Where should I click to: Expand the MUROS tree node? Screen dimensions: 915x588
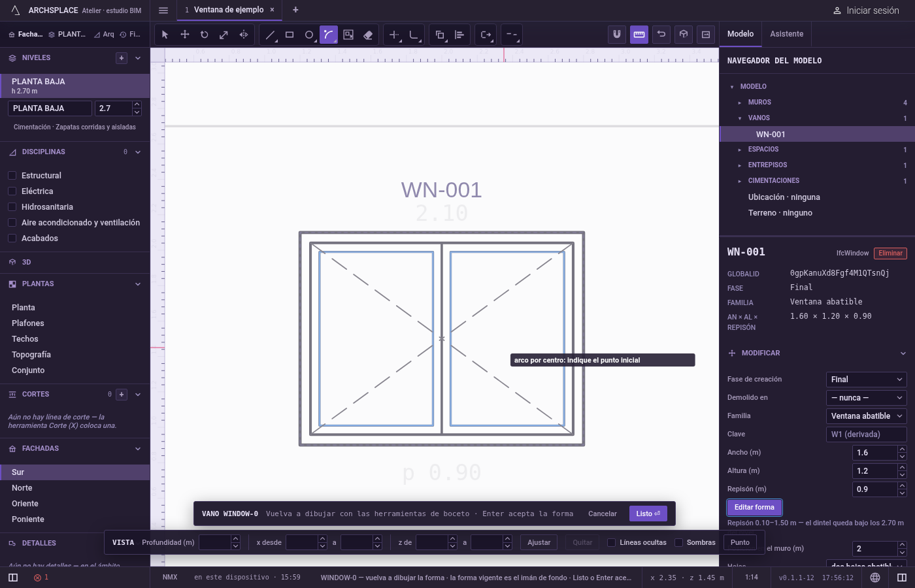[x=740, y=103]
